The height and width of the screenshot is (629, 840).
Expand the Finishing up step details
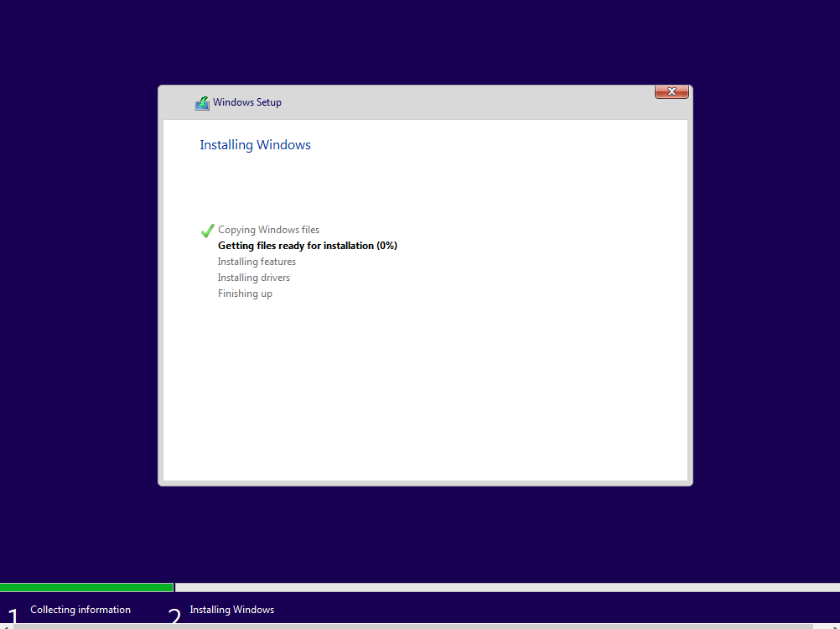[245, 293]
